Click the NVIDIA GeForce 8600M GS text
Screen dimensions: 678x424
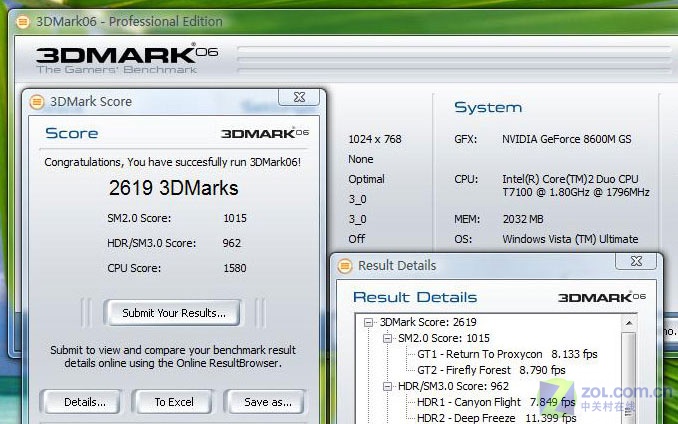pyautogui.click(x=566, y=139)
